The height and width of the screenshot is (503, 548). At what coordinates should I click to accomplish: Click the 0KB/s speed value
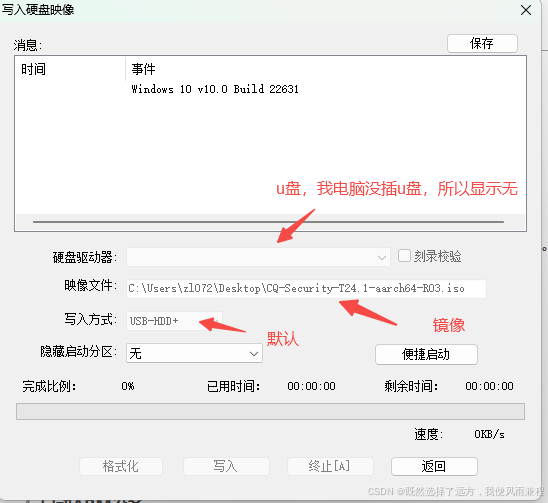click(x=489, y=434)
